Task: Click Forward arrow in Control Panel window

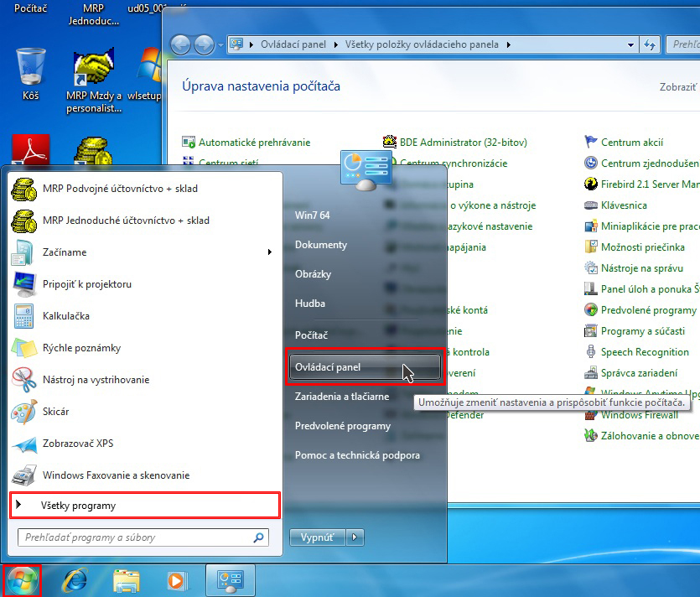Action: [x=204, y=44]
